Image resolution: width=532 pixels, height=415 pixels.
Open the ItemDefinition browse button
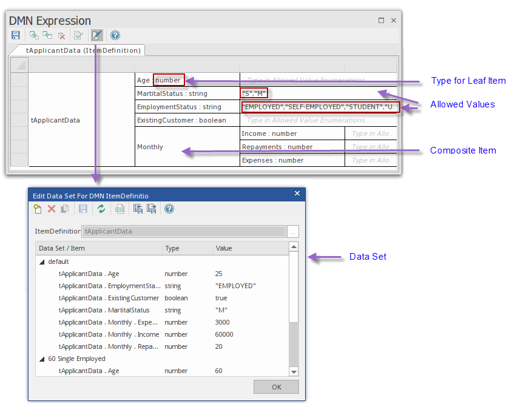(x=293, y=231)
